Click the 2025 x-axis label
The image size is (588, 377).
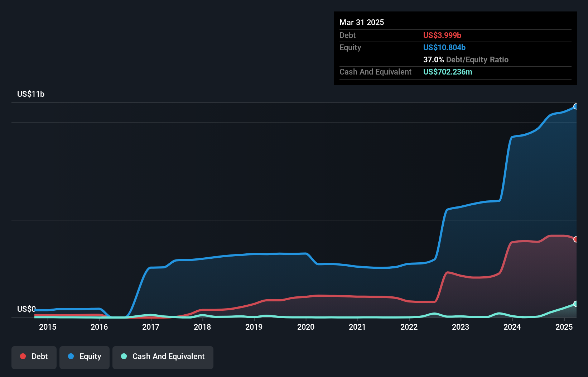tap(564, 327)
